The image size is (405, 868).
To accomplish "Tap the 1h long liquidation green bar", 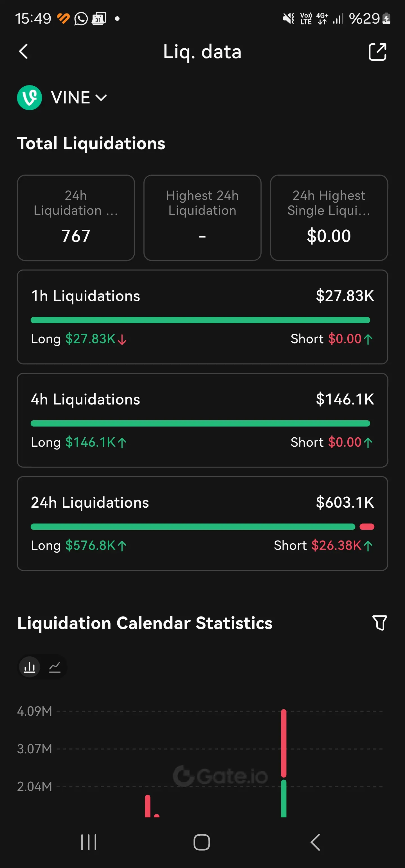I will pos(200,320).
